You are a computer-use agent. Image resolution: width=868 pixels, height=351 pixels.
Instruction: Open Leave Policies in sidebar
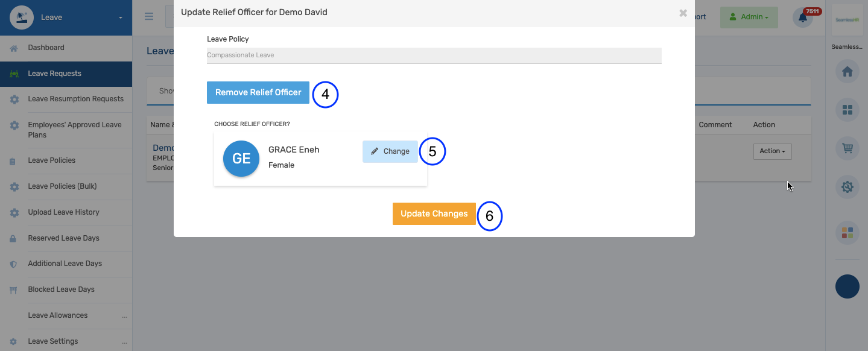click(x=51, y=160)
